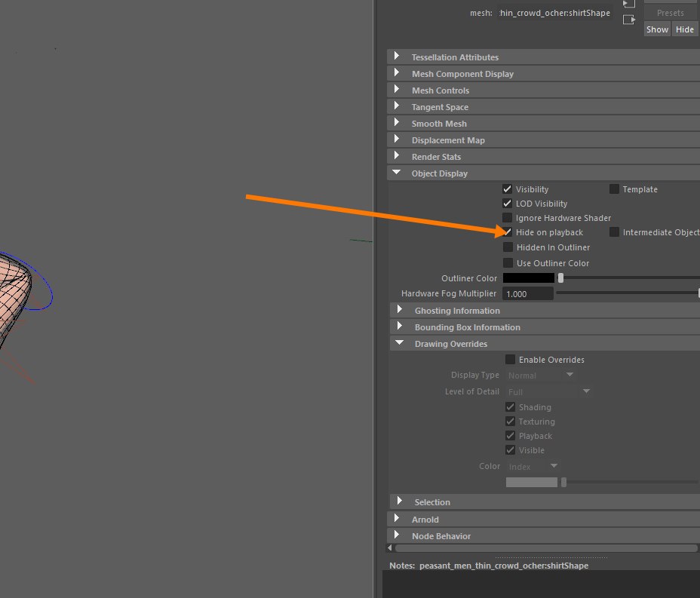Click the Notes text area
700x598 pixels.
pos(541,584)
